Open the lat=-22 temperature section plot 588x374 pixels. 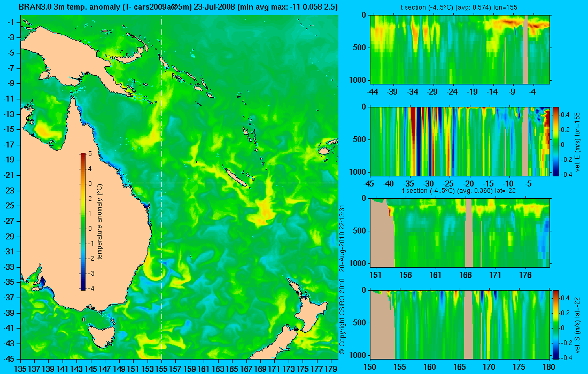point(460,233)
